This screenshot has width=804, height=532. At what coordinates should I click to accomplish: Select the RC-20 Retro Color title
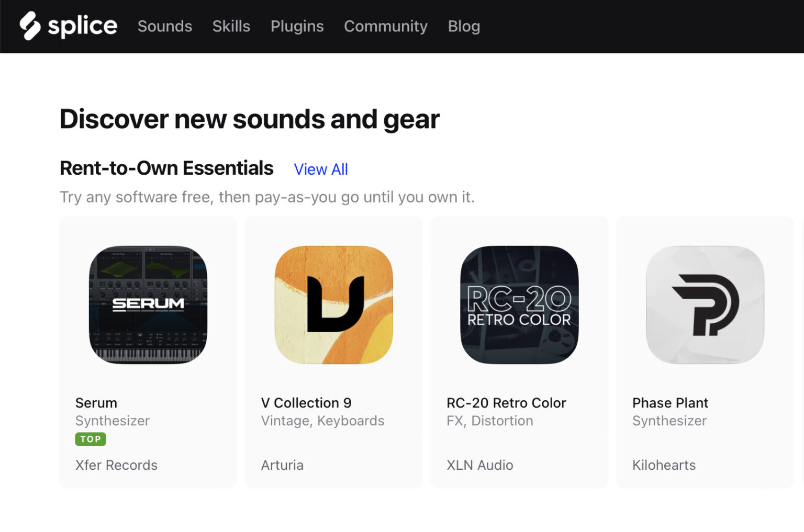pyautogui.click(x=506, y=403)
